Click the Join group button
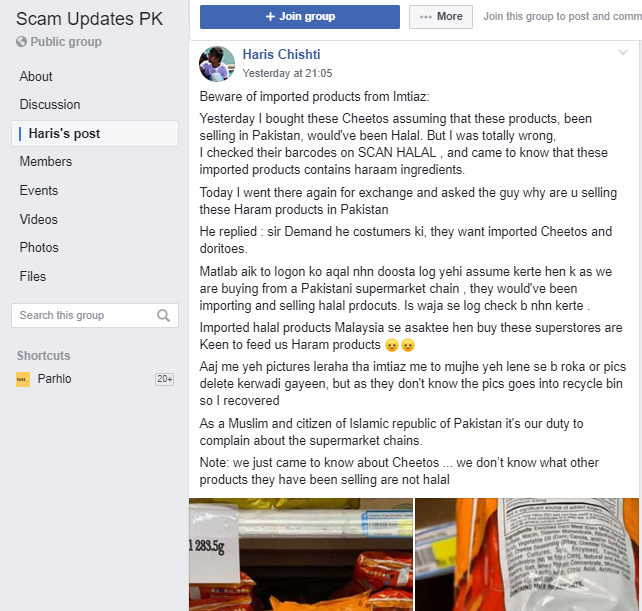The image size is (642, 611). click(300, 17)
